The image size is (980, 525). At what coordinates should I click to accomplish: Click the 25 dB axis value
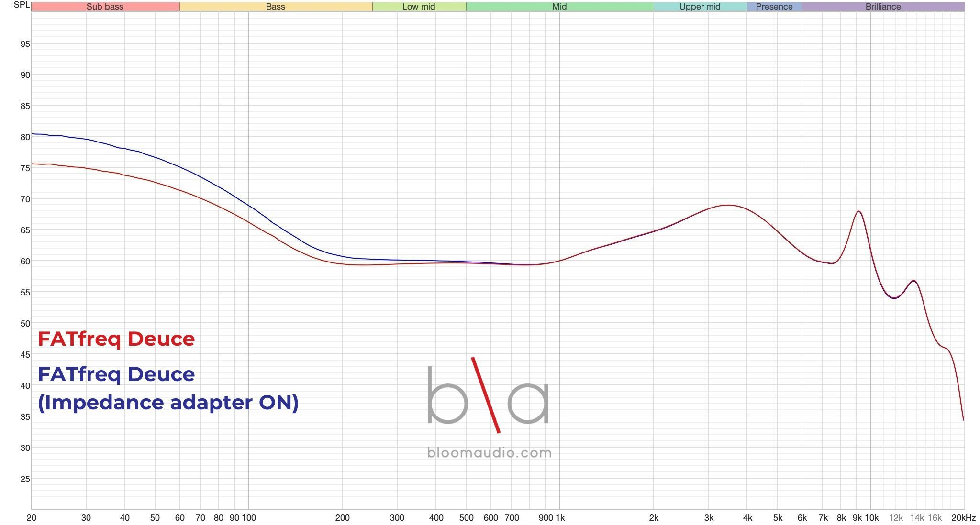click(25, 479)
